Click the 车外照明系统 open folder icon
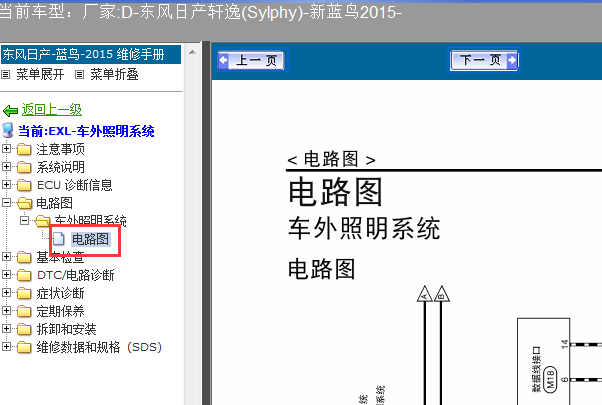602x405 pixels. point(43,221)
